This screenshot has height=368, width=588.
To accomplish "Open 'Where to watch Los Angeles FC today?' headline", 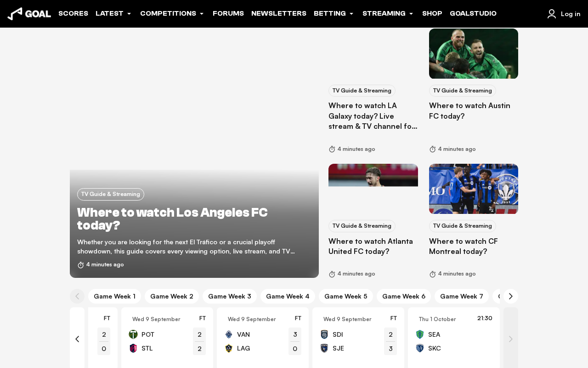I will [172, 218].
